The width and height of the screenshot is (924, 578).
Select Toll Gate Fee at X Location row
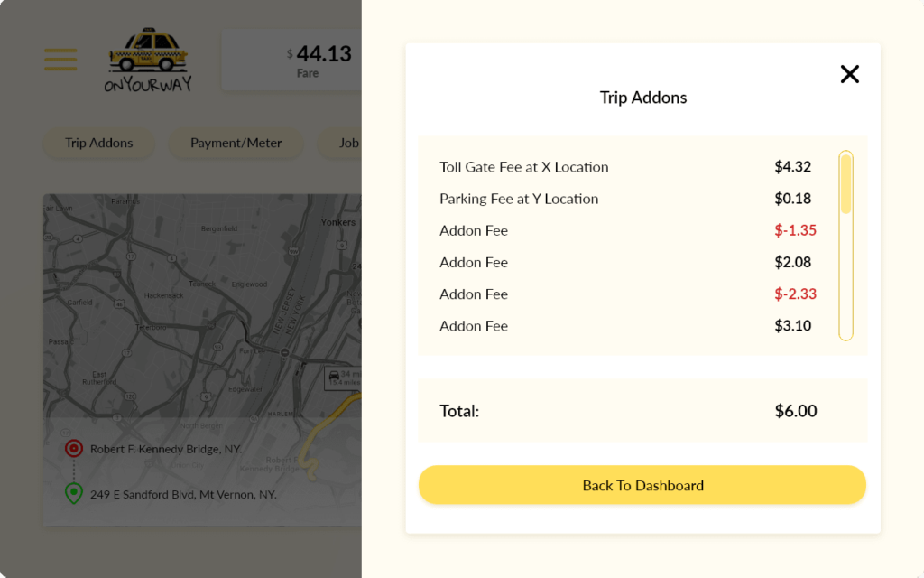pyautogui.click(x=628, y=167)
